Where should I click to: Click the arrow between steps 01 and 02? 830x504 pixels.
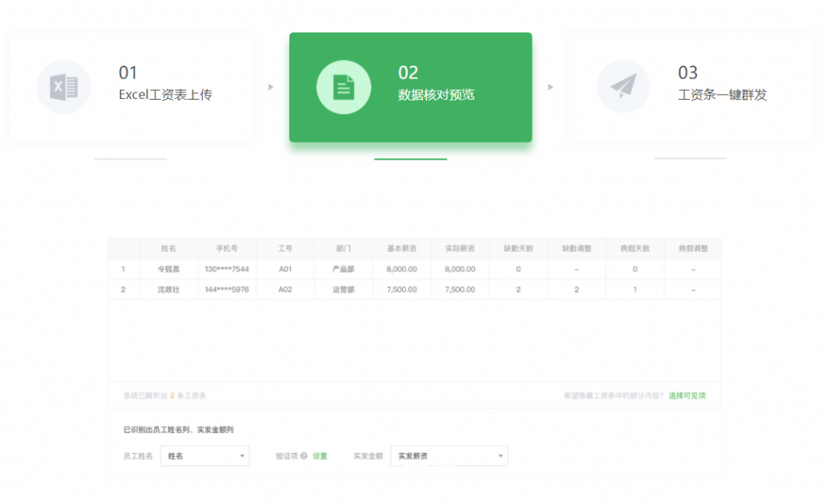click(271, 88)
